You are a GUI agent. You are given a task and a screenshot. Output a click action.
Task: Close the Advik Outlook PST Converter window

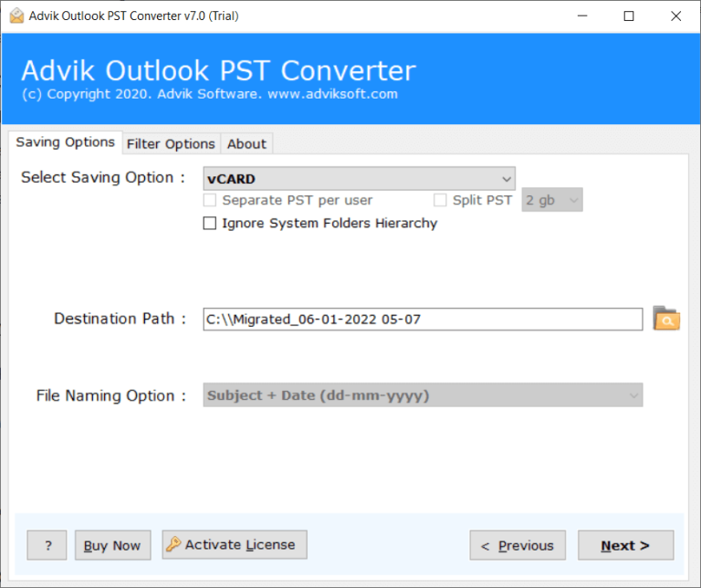pos(675,16)
